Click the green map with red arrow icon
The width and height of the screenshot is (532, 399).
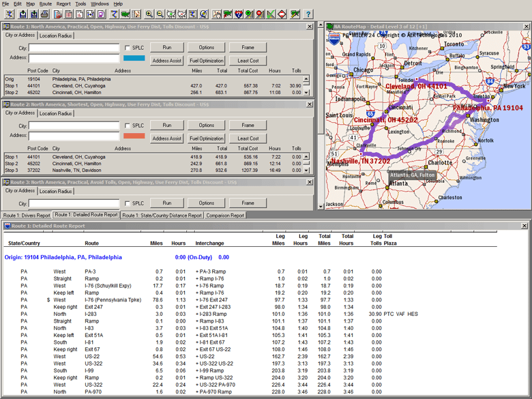pos(228,14)
